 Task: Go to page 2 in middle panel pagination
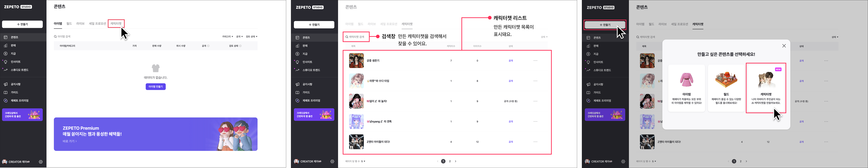(449, 161)
